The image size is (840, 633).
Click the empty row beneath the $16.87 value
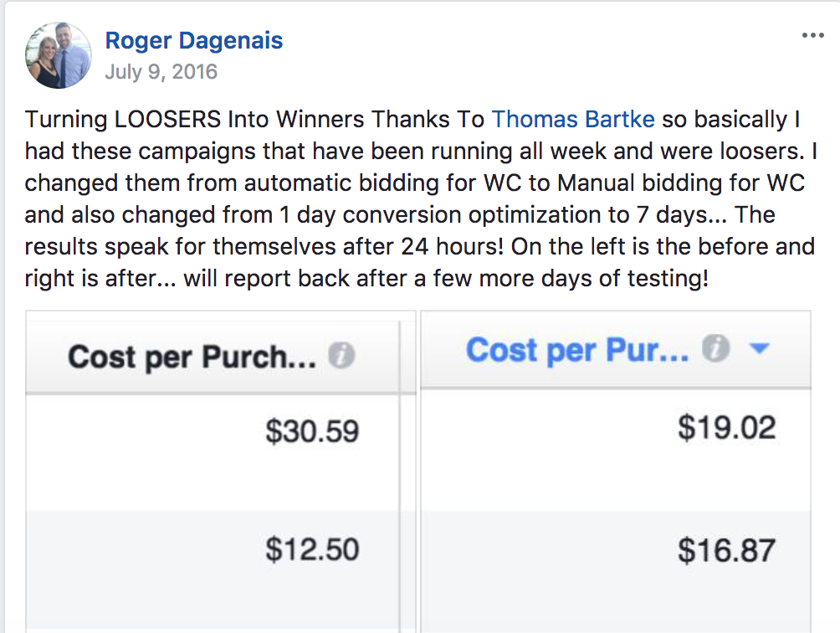[616, 631]
